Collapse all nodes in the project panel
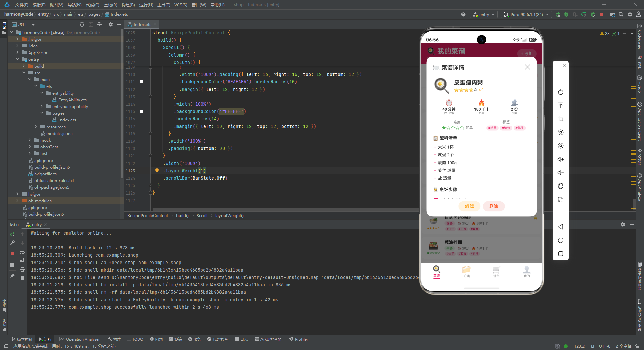The width and height of the screenshot is (644, 350). [x=99, y=24]
